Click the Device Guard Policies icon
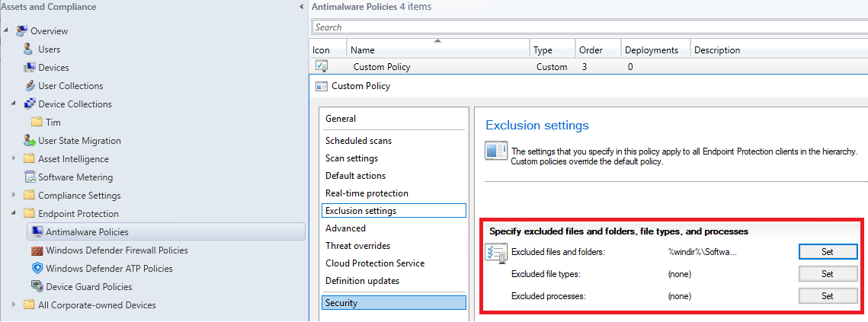The height and width of the screenshot is (322, 868). [37, 287]
